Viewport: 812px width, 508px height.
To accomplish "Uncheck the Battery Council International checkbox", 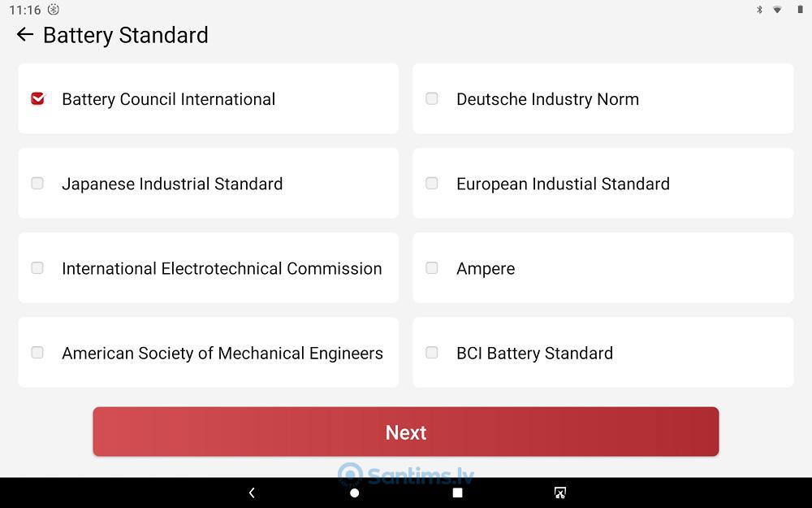I will click(38, 98).
